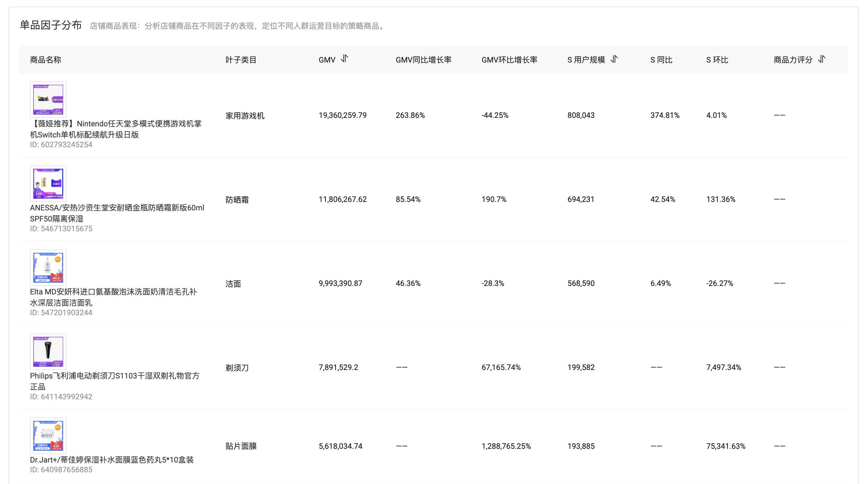The image size is (868, 484).
Task: Click the 叶子类目 column header
Action: pos(241,60)
